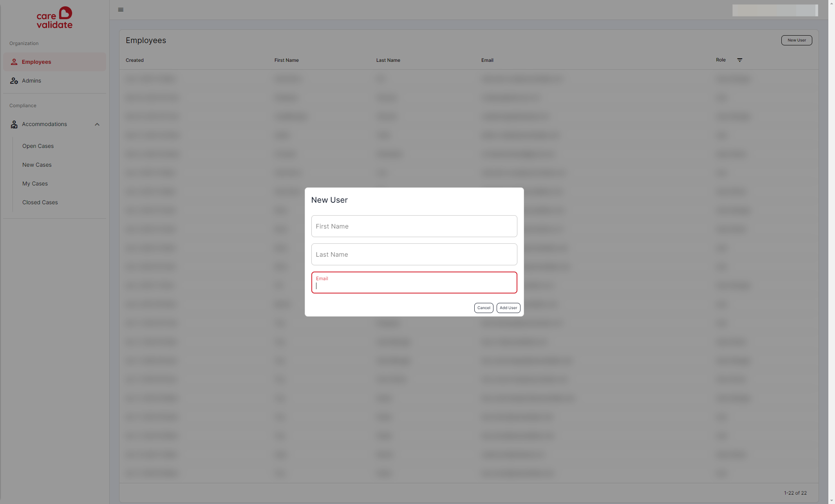Screen dimensions: 835x504
Task: Click the Cancel button in dialog
Action: (x=484, y=308)
